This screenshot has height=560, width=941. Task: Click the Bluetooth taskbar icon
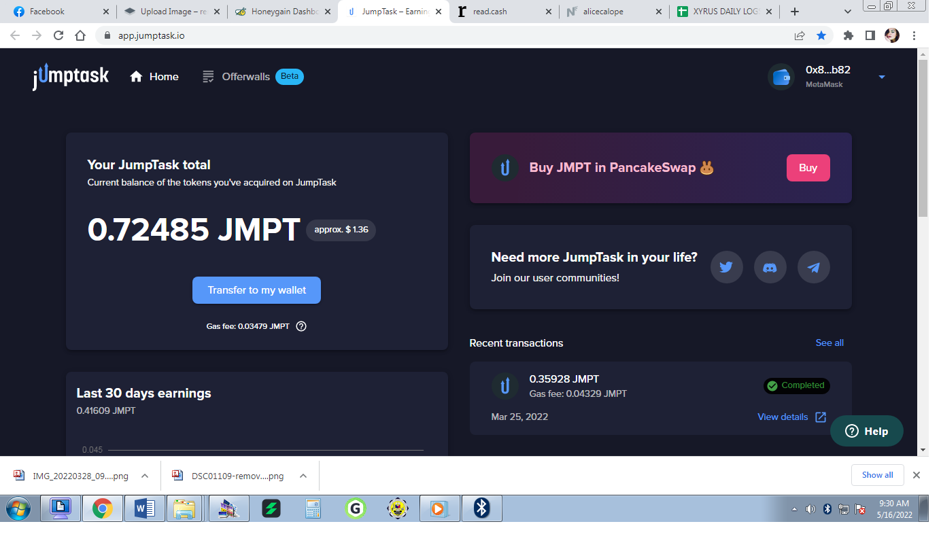pyautogui.click(x=482, y=508)
